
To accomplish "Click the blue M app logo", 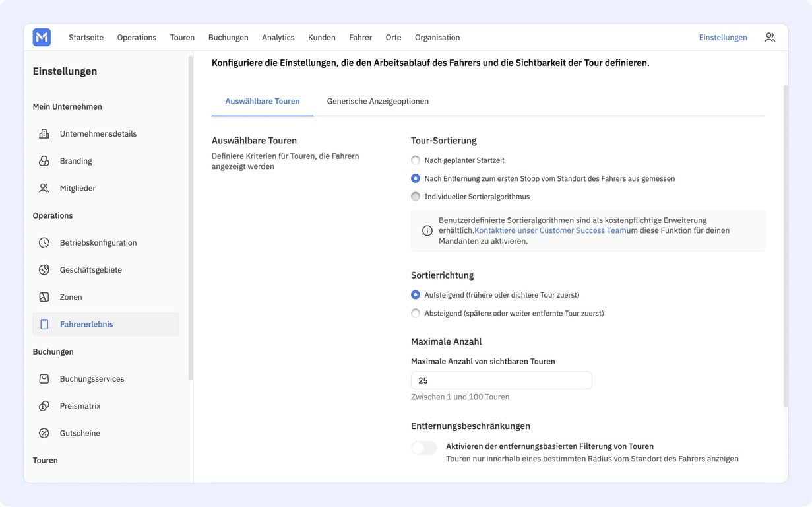I will click(42, 38).
